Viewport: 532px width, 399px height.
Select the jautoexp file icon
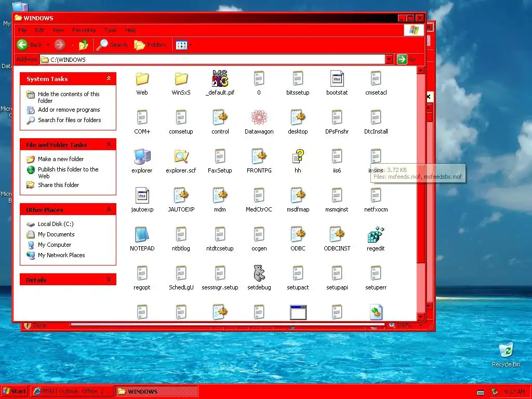tap(142, 195)
